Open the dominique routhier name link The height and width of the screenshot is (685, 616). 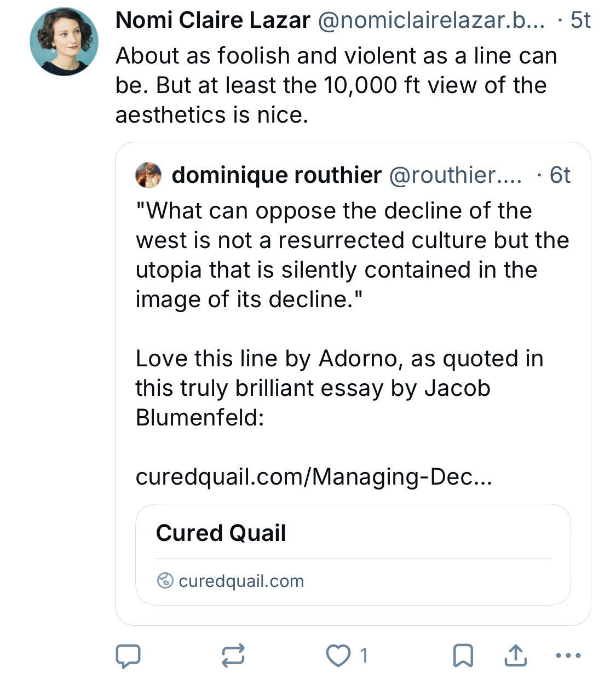[277, 175]
